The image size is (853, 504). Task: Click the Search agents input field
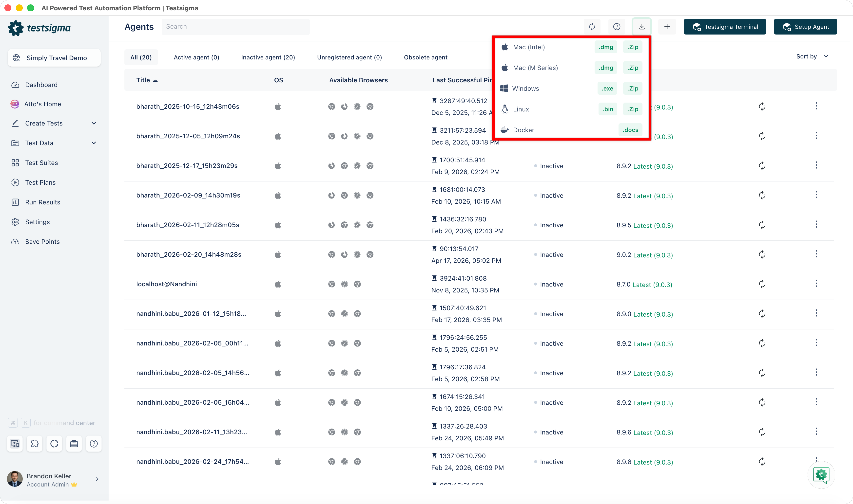pos(236,26)
